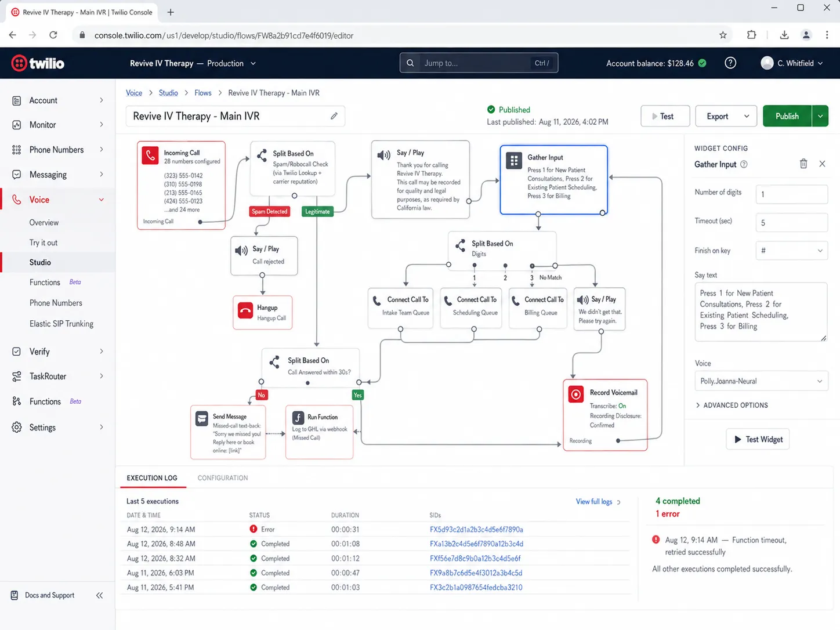The height and width of the screenshot is (630, 840).
Task: Bookmark this page with the star icon
Action: [723, 35]
